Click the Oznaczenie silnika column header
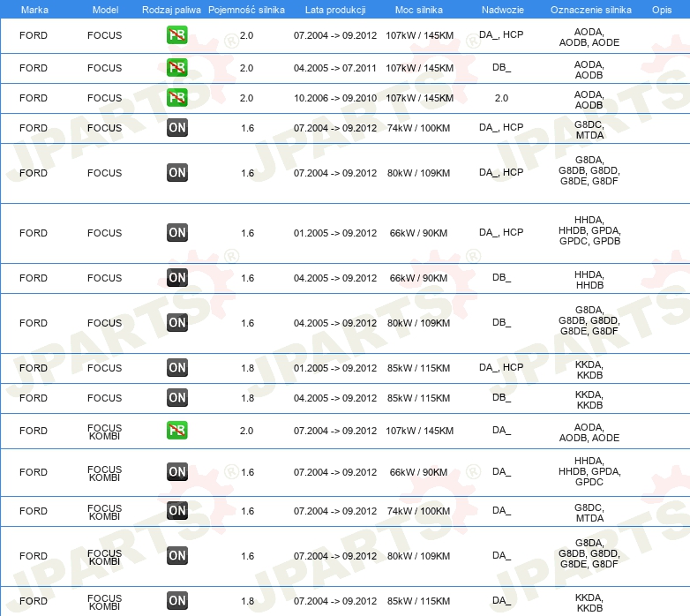This screenshot has width=690, height=616. tap(591, 10)
